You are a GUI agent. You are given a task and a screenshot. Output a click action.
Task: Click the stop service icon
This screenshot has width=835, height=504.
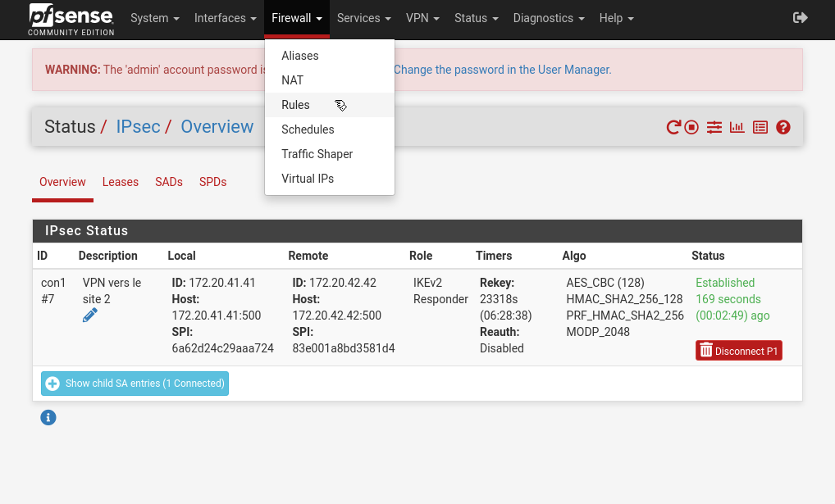coord(691,127)
